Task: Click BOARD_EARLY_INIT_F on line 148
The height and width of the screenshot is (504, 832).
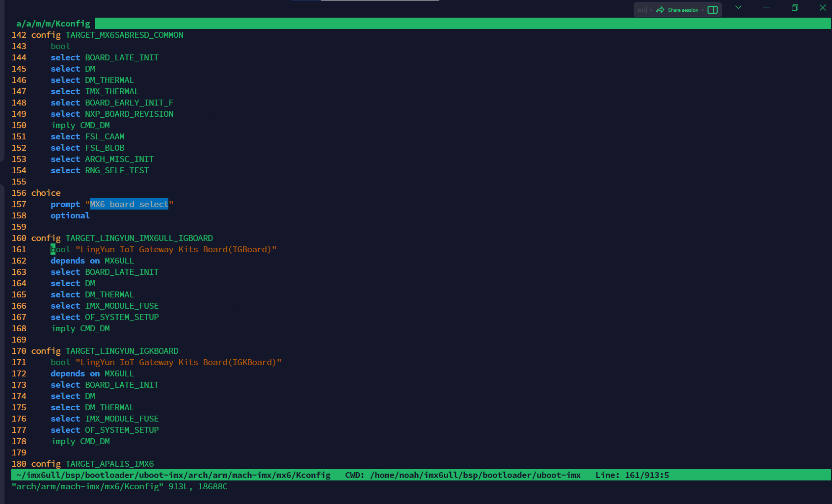Action: pos(129,103)
